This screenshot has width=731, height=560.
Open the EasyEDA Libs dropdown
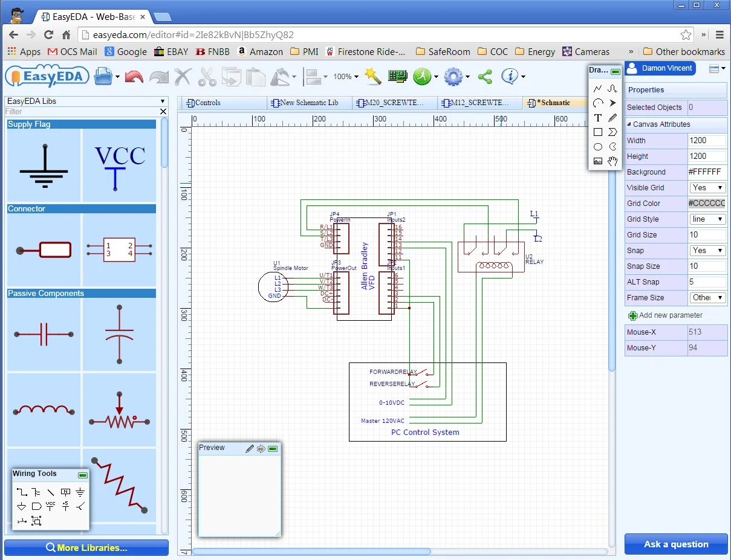point(86,101)
